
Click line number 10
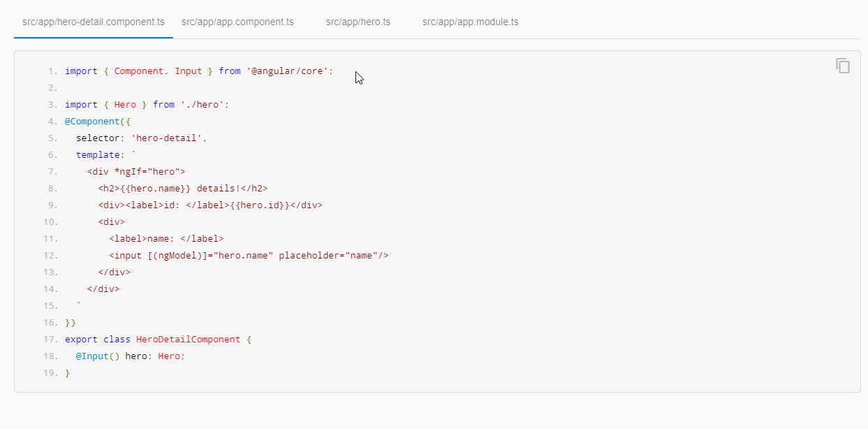pyautogui.click(x=50, y=222)
